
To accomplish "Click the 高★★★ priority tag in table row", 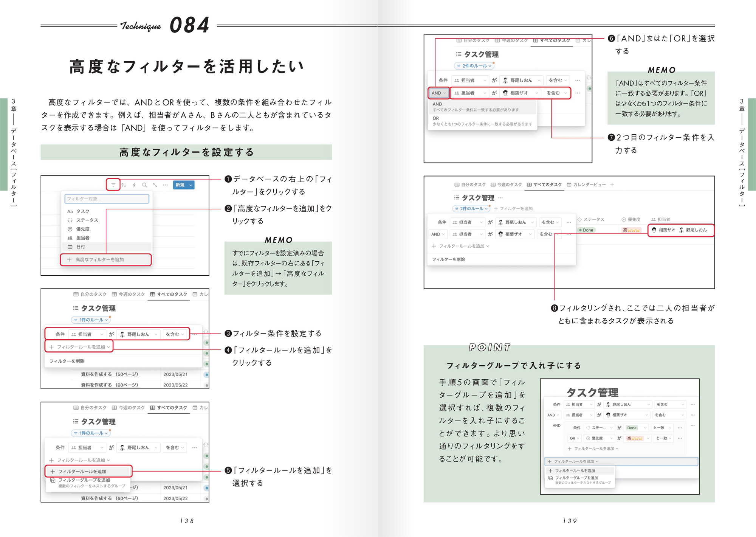I will pos(631,230).
